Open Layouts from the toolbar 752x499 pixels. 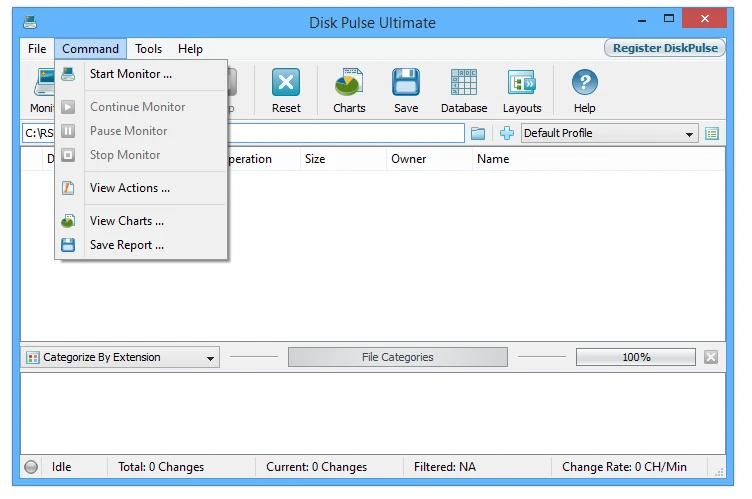click(x=521, y=90)
